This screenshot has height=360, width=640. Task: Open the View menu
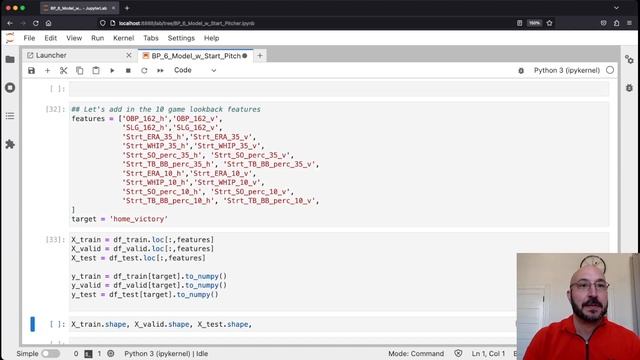pos(74,38)
